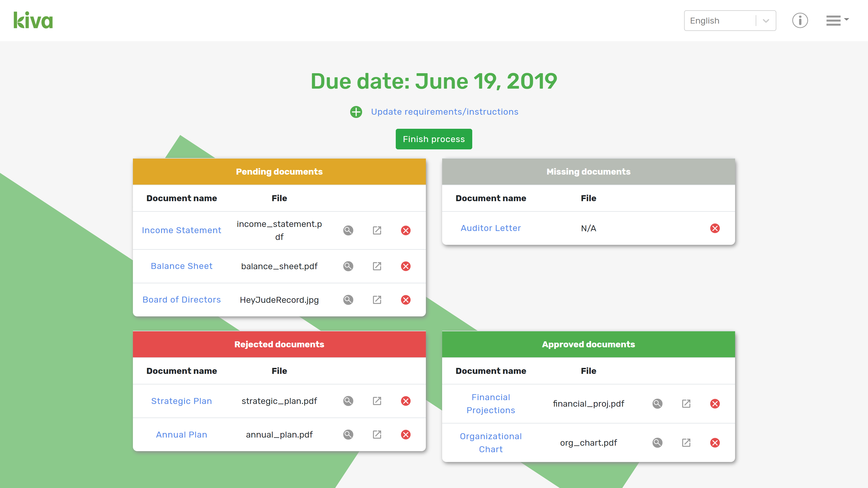Preview strategic_plan.pdf with magnifier icon
Viewport: 868px width, 488px height.
tap(348, 401)
